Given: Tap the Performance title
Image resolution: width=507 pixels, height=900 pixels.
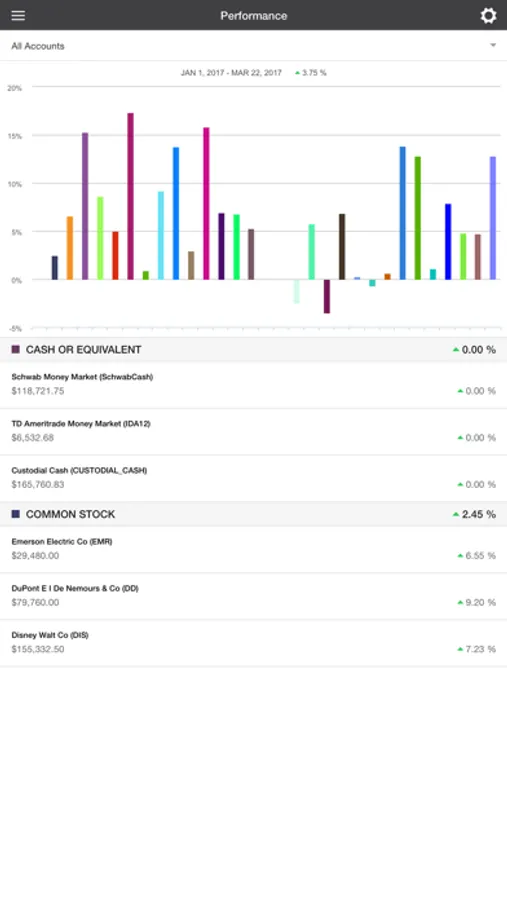Looking at the screenshot, I should tap(254, 15).
